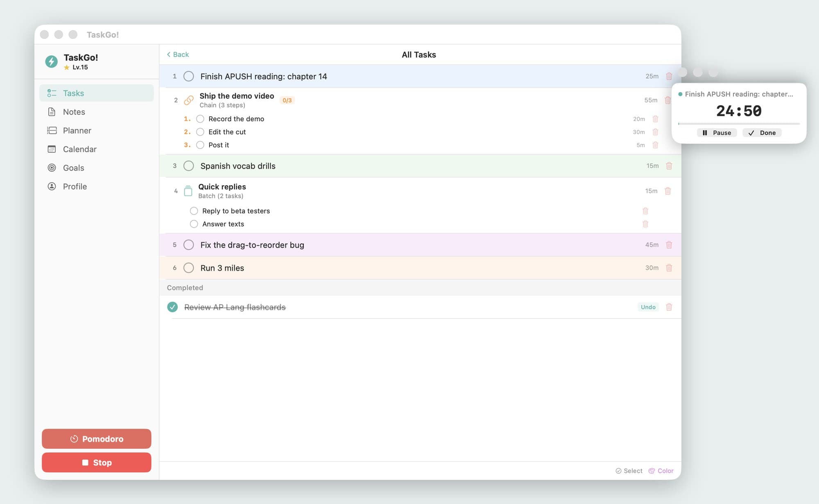Image resolution: width=819 pixels, height=504 pixels.
Task: Check off Edit the cut step
Action: [200, 132]
